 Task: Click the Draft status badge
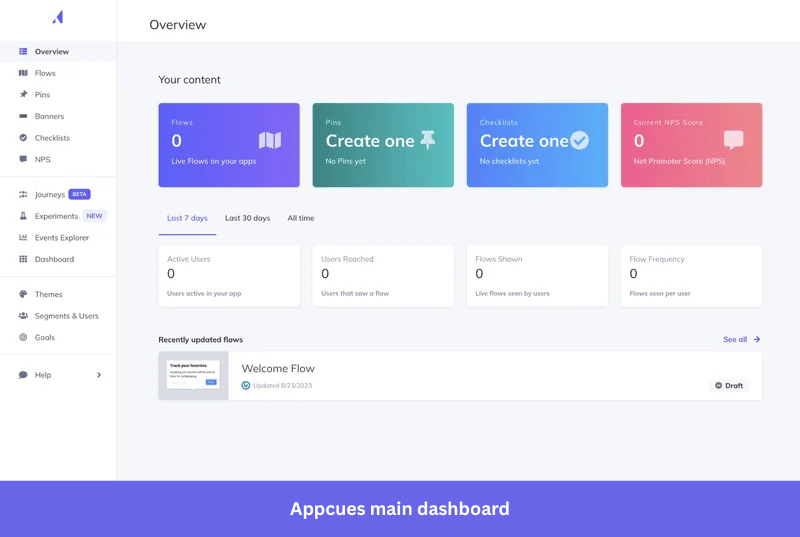(x=729, y=386)
